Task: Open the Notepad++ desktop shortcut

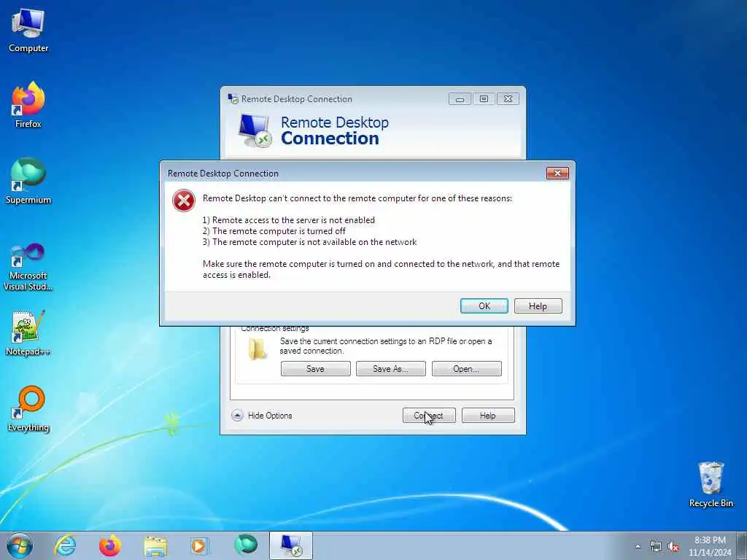Action: coord(28,333)
